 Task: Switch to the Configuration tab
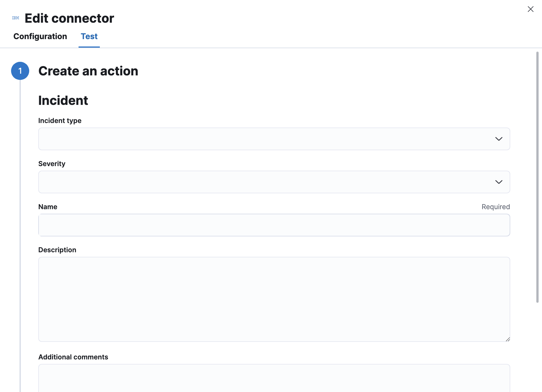pos(40,36)
